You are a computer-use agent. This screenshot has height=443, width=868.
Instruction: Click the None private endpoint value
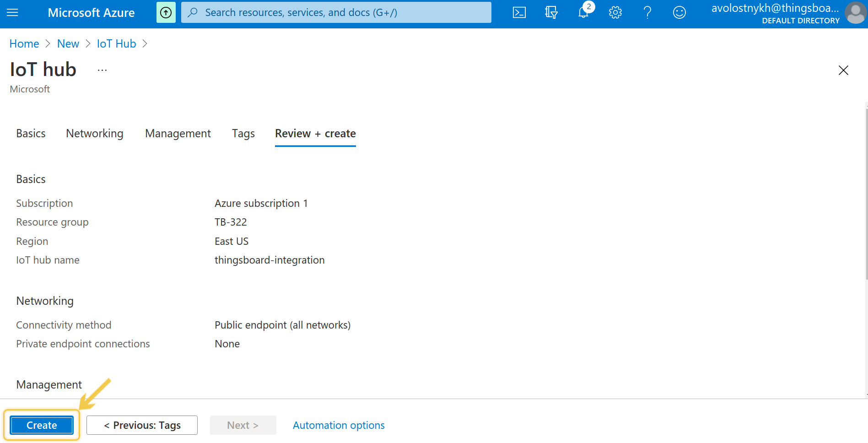coord(227,344)
